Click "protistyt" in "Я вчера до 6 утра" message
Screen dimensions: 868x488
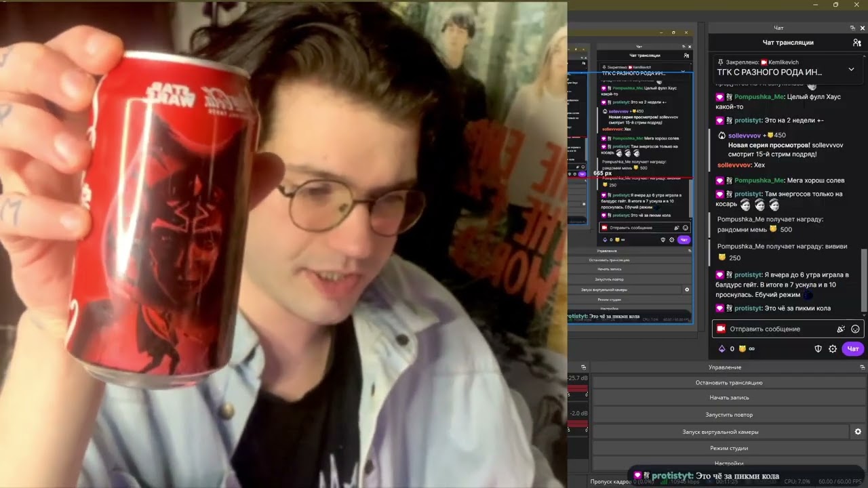[x=749, y=274]
